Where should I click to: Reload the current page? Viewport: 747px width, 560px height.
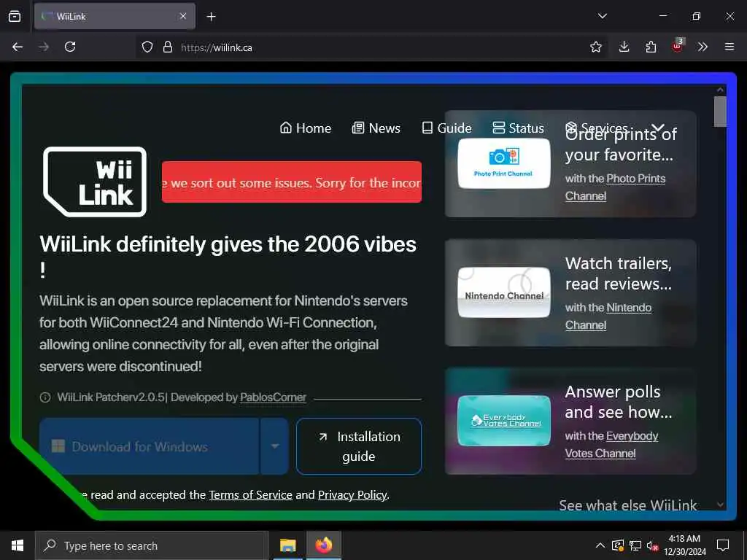(x=70, y=47)
